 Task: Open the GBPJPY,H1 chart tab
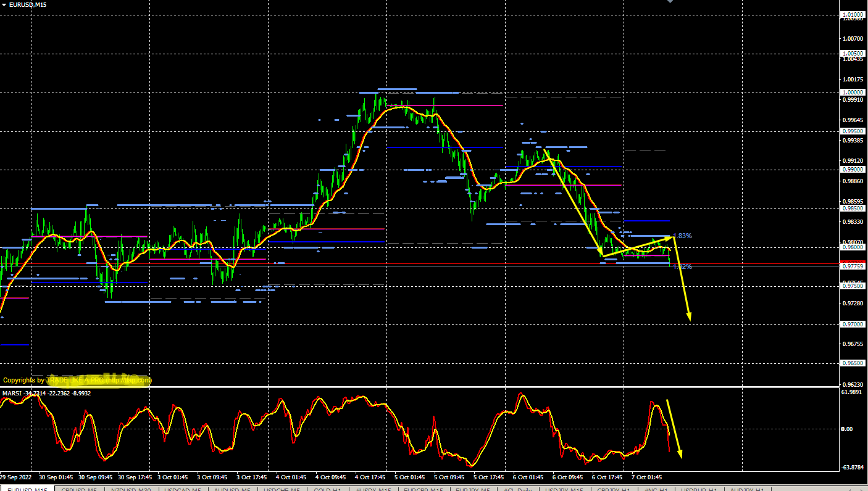[x=612, y=489]
